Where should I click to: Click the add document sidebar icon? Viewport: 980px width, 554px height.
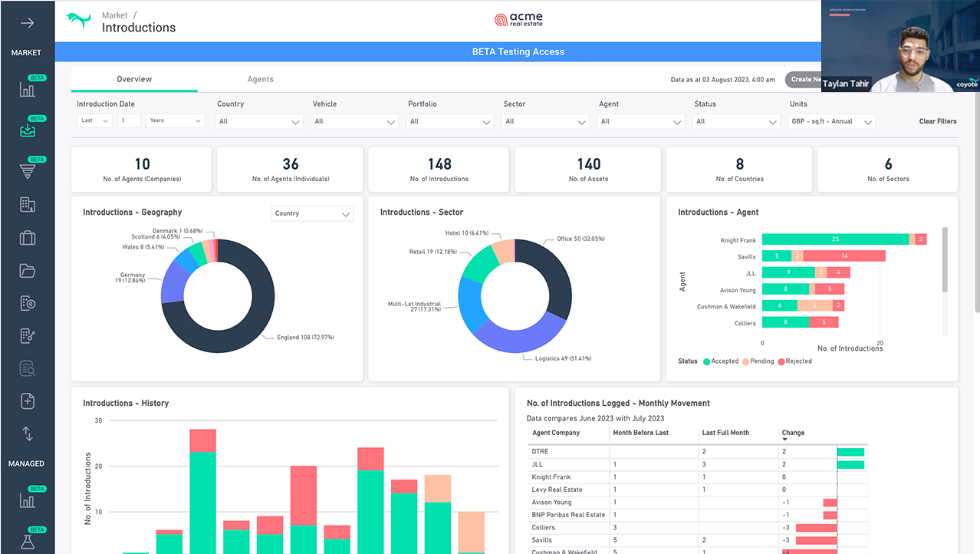[x=28, y=401]
